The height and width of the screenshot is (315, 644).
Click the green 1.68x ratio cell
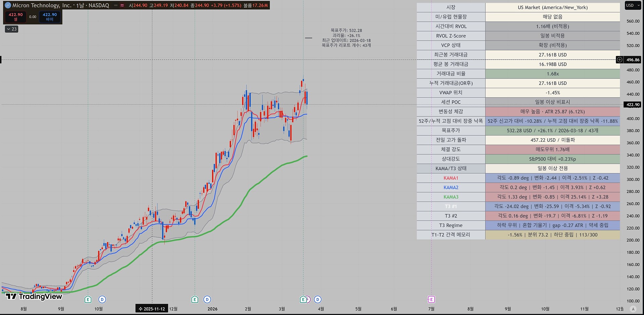tap(552, 74)
